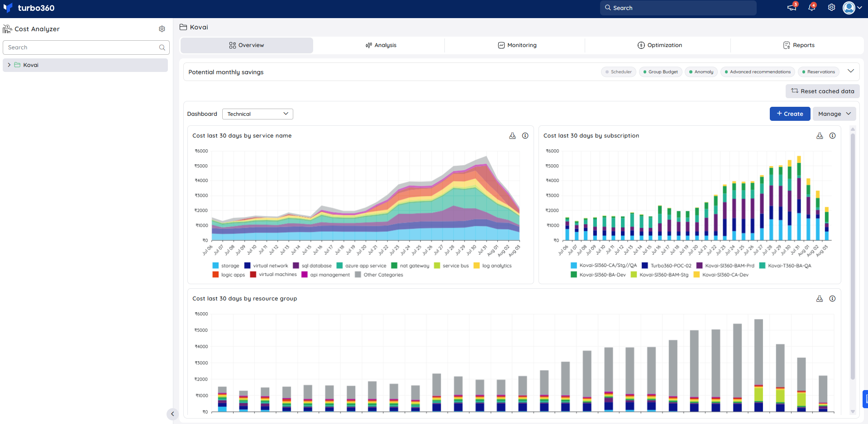Click the Create button

pos(790,114)
